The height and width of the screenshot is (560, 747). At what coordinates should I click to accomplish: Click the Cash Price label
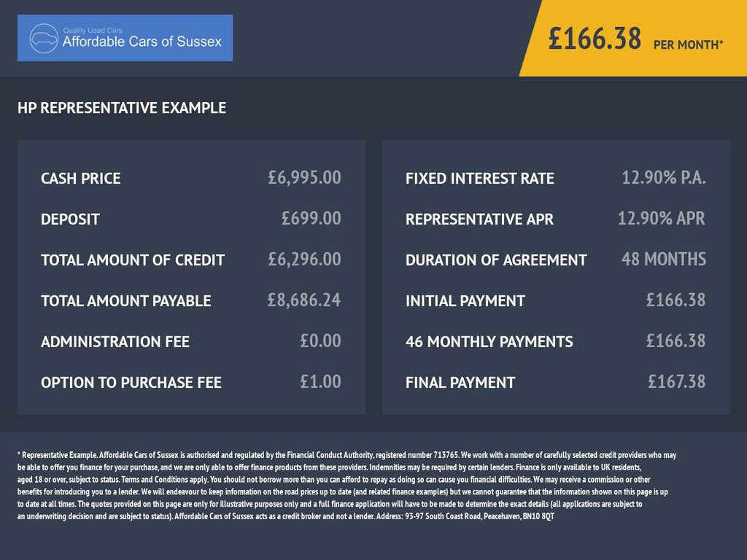81,178
